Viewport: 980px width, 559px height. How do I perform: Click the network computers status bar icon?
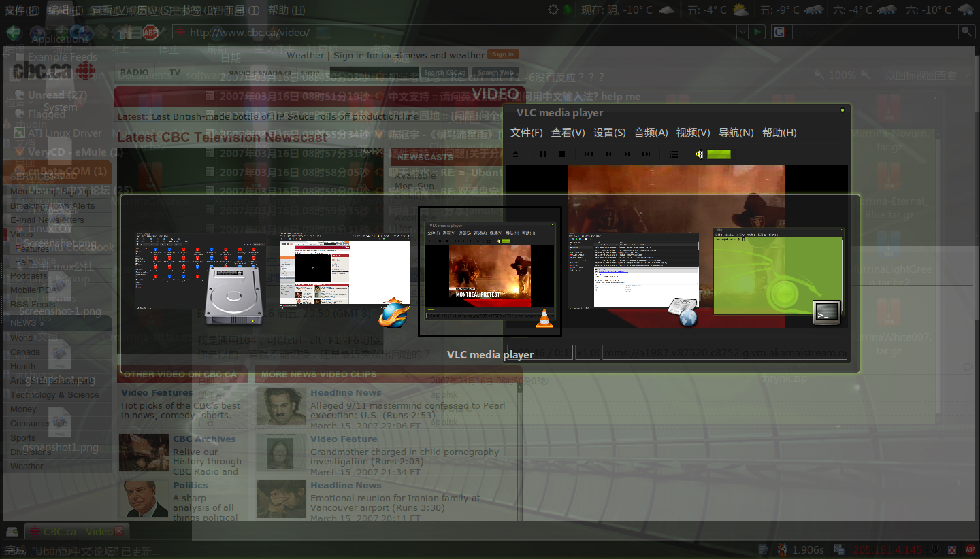(839, 550)
